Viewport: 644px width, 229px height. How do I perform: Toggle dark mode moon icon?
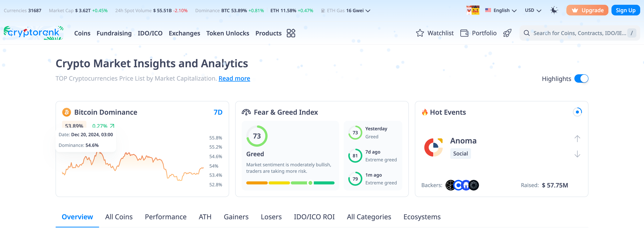(554, 10)
